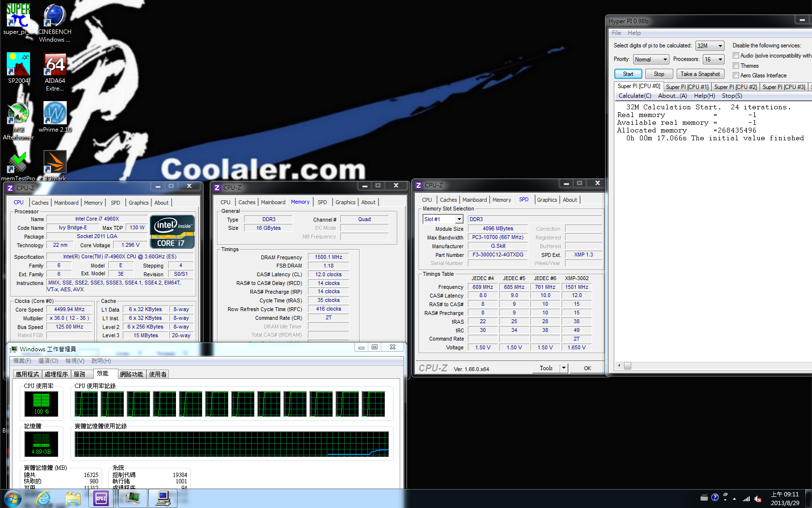This screenshot has height=508, width=812.
Task: Click OK in CPU-Z SPD window
Action: [587, 368]
